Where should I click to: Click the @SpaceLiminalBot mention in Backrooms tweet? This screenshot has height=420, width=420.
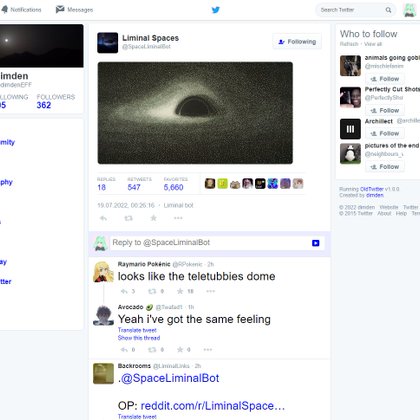coord(170,378)
